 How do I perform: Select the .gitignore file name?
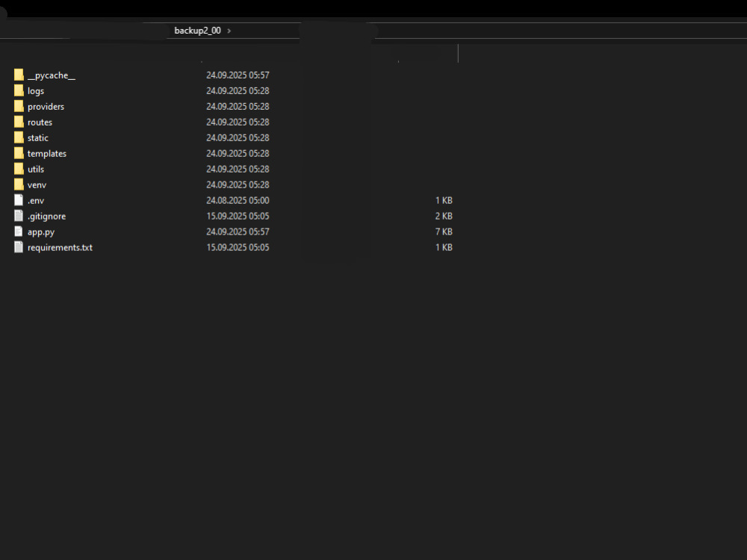tap(46, 217)
